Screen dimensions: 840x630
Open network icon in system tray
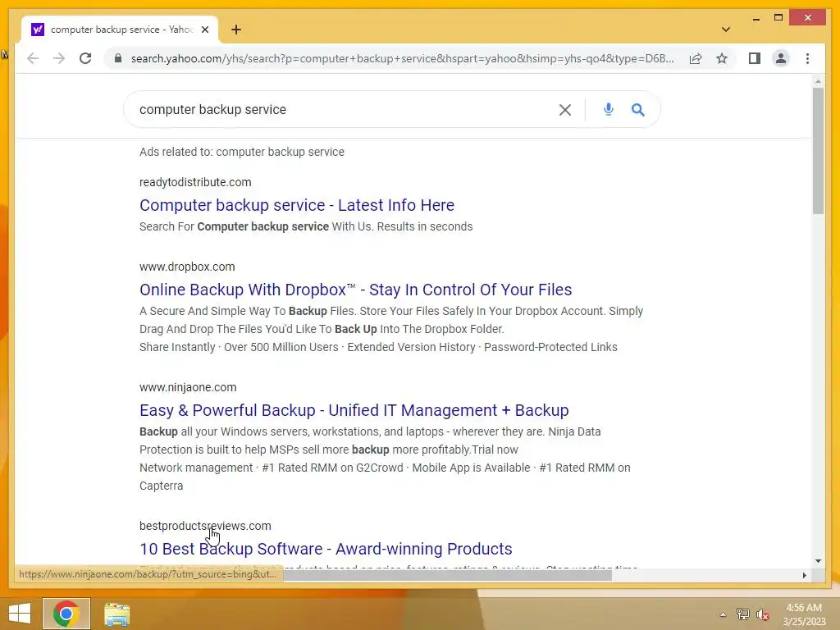(x=743, y=614)
